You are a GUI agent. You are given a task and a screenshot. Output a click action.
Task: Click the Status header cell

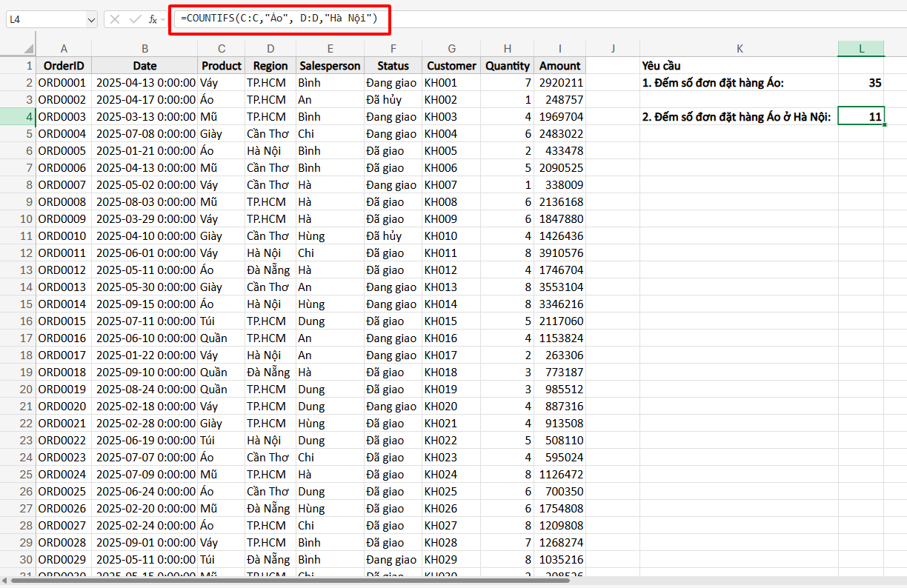pos(393,66)
